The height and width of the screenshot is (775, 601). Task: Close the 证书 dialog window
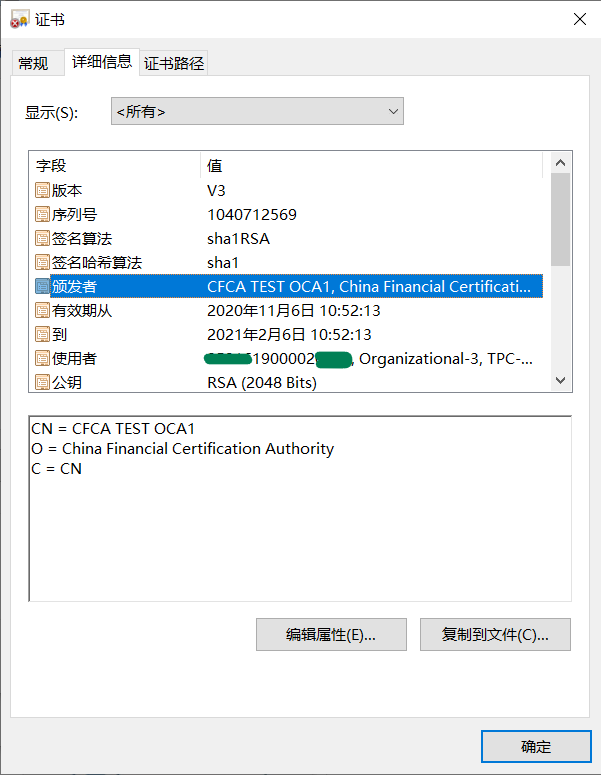(580, 19)
